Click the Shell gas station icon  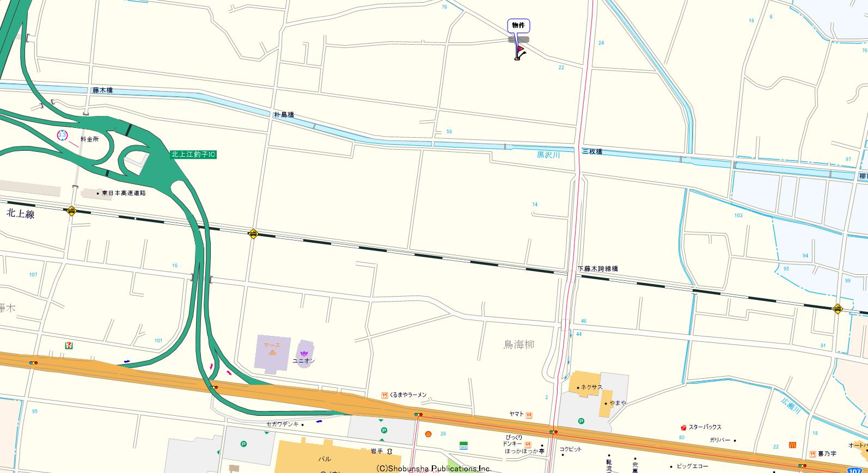point(428,434)
